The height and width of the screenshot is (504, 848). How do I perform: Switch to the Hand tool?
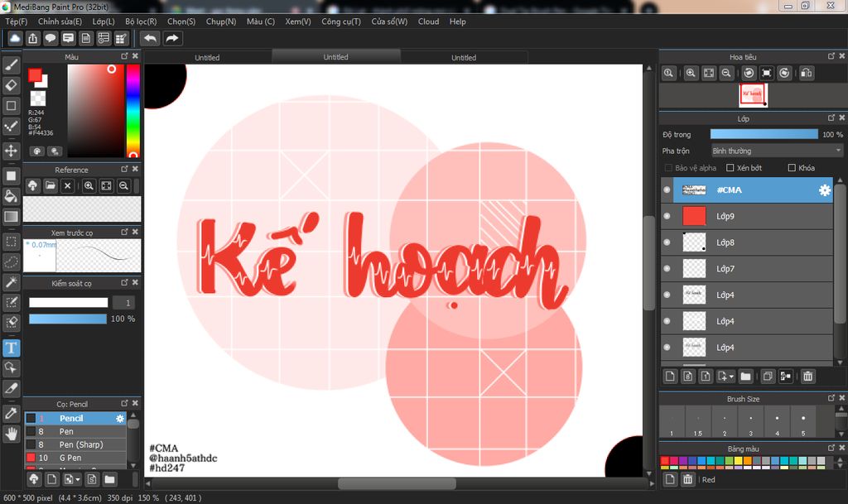[11, 433]
